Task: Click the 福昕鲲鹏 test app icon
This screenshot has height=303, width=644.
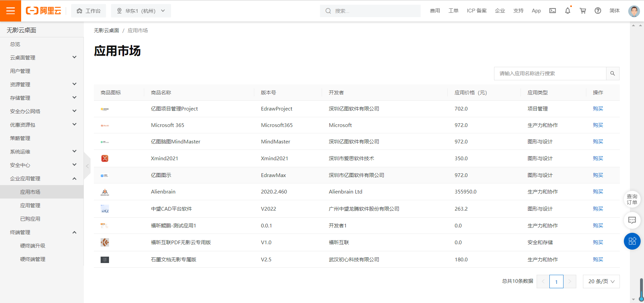Action: (105, 226)
